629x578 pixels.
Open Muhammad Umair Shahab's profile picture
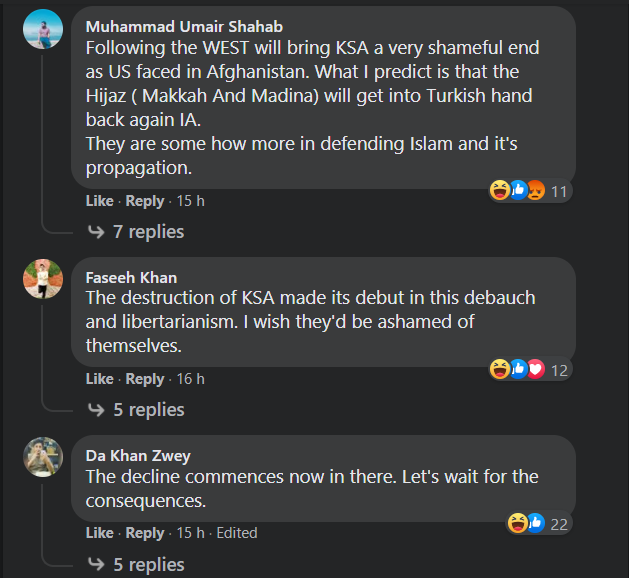[x=43, y=29]
